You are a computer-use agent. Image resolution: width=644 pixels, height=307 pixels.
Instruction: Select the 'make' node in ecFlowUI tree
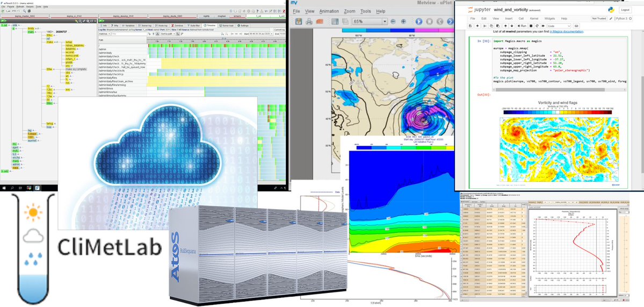coord(50,42)
